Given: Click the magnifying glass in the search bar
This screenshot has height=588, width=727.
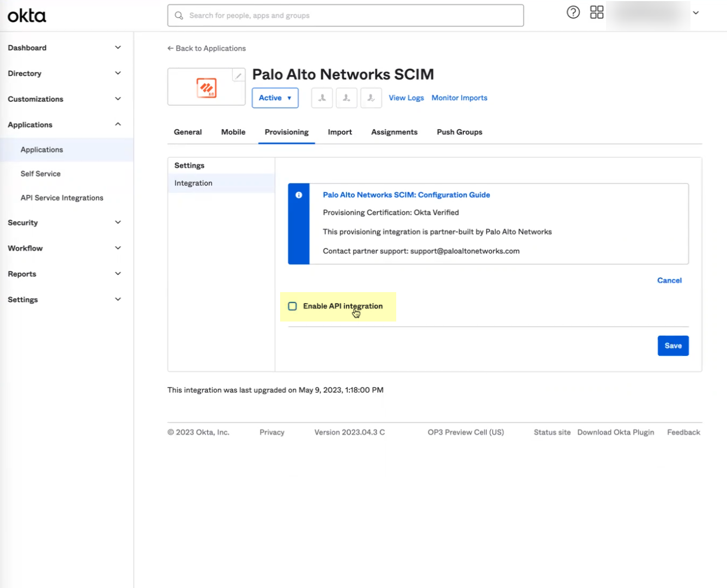Looking at the screenshot, I should pyautogui.click(x=178, y=15).
